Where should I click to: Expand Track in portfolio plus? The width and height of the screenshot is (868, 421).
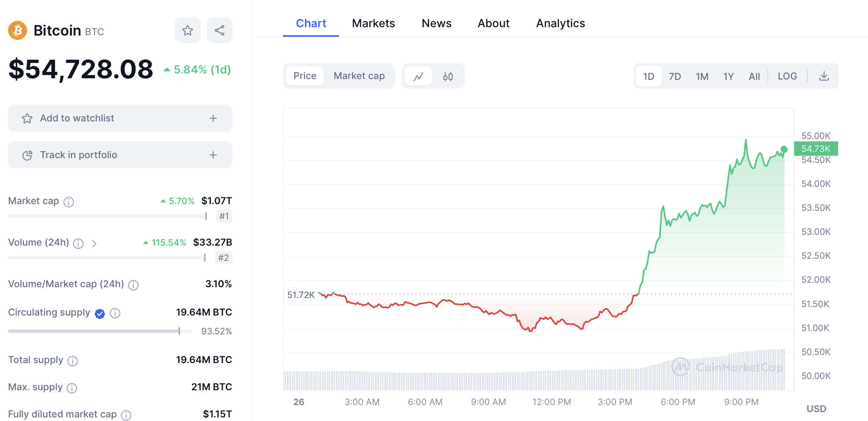[x=213, y=155]
